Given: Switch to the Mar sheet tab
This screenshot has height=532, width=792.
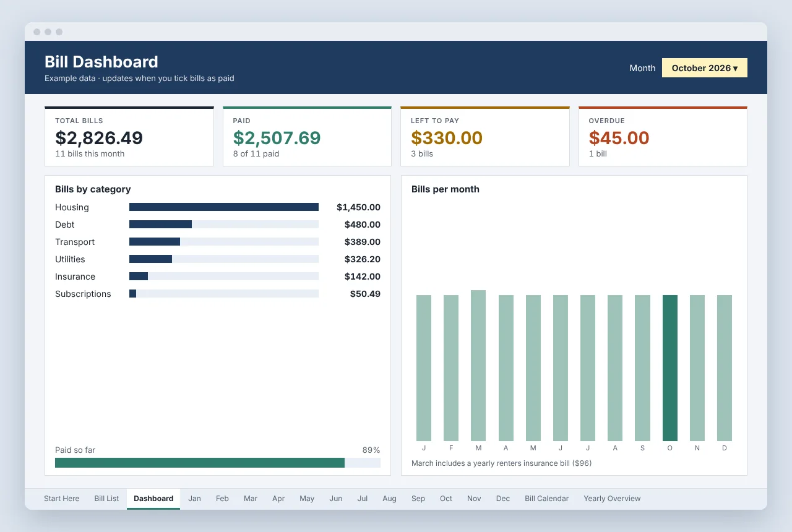Looking at the screenshot, I should 251,499.
